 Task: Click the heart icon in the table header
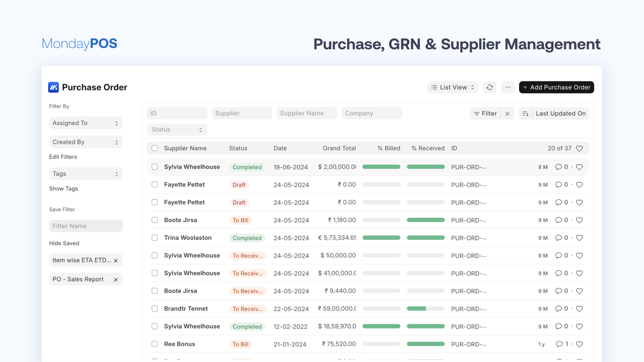(579, 148)
